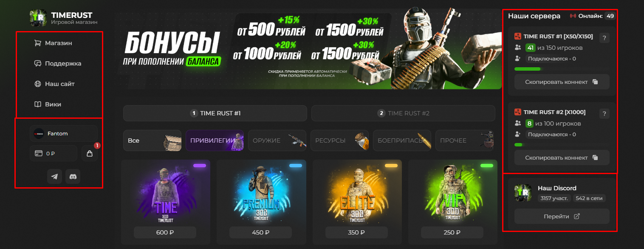Click the bonuses promotional banner
644x249 pixels.
(x=308, y=49)
